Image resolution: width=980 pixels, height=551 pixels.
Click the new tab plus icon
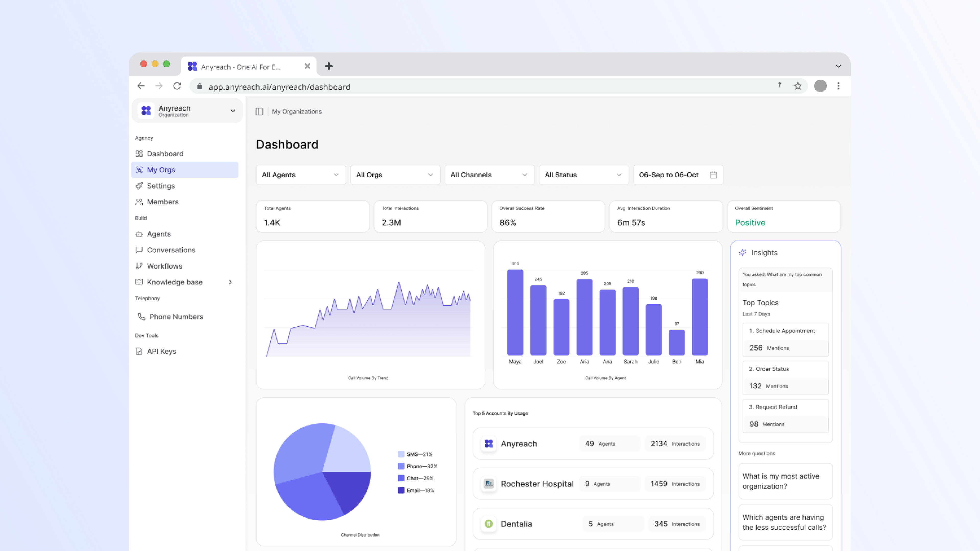tap(329, 67)
